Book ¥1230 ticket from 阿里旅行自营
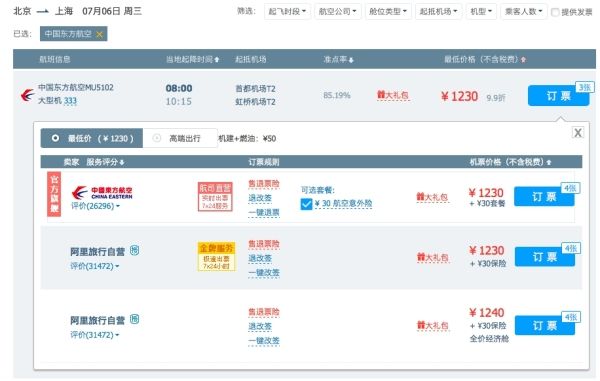Viewport: 600px width, 381px height. (x=545, y=257)
